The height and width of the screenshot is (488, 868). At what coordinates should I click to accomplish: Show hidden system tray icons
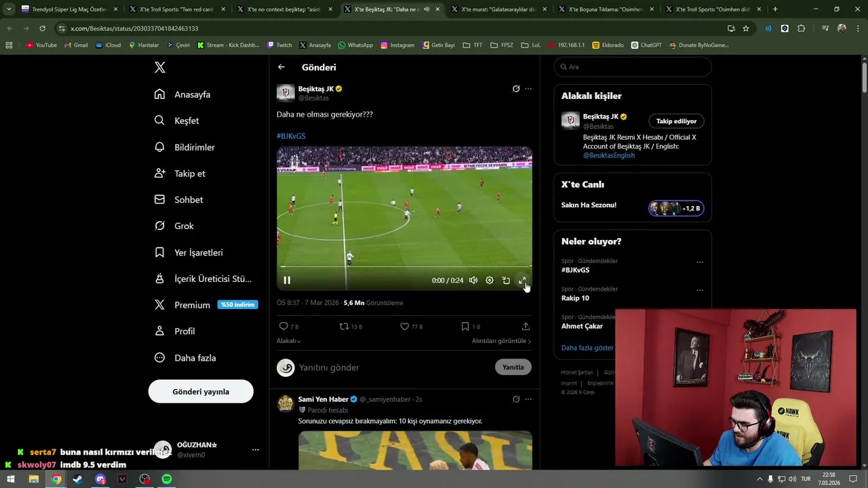point(759,479)
